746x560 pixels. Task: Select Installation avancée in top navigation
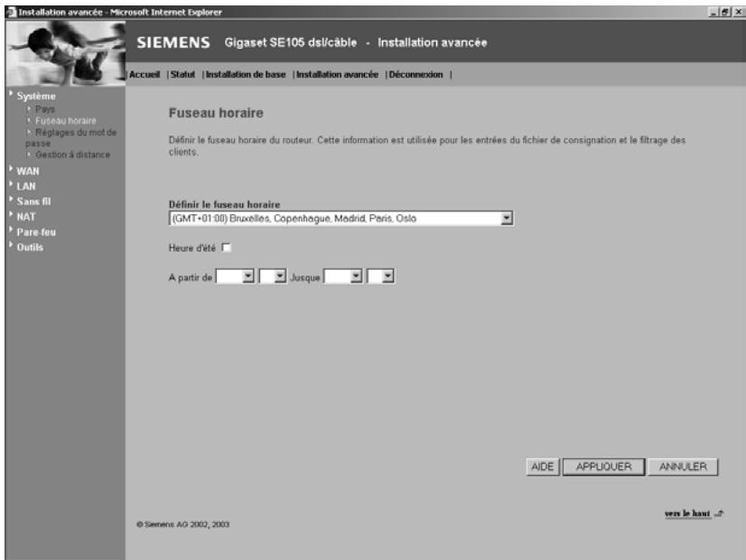point(337,75)
